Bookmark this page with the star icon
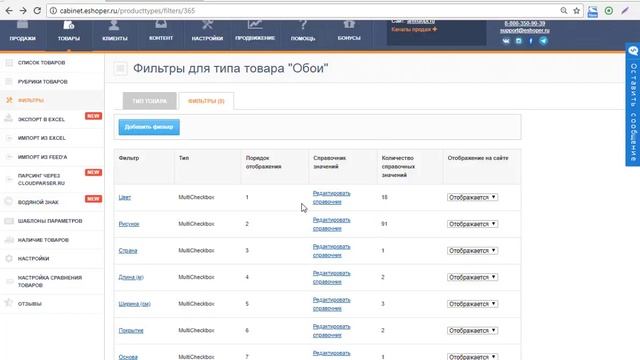 coord(576,11)
